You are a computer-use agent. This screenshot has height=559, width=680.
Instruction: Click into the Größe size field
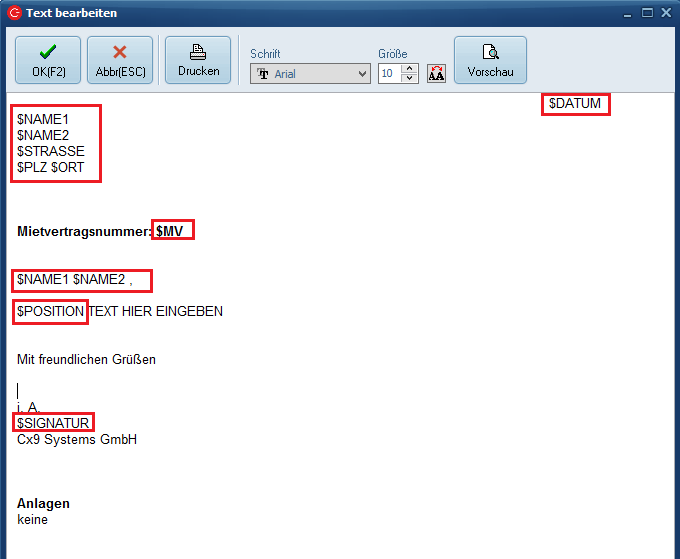pyautogui.click(x=389, y=74)
